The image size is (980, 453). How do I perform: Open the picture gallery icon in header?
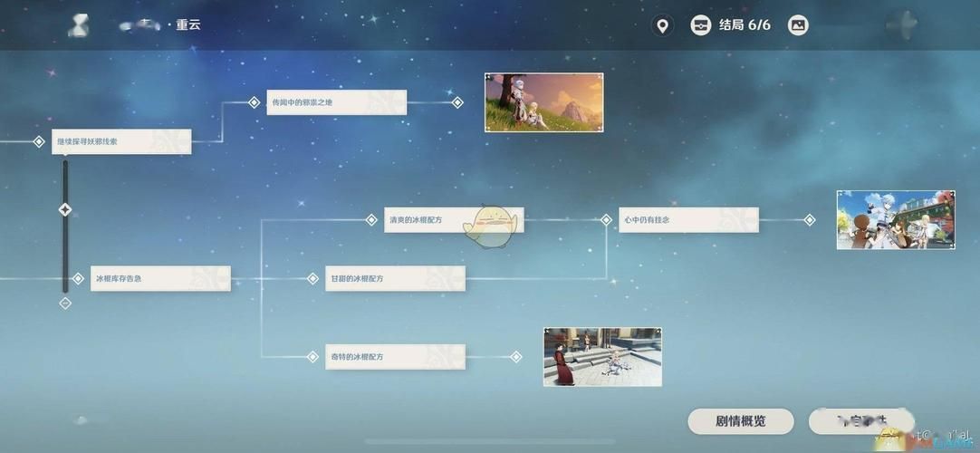[x=797, y=25]
